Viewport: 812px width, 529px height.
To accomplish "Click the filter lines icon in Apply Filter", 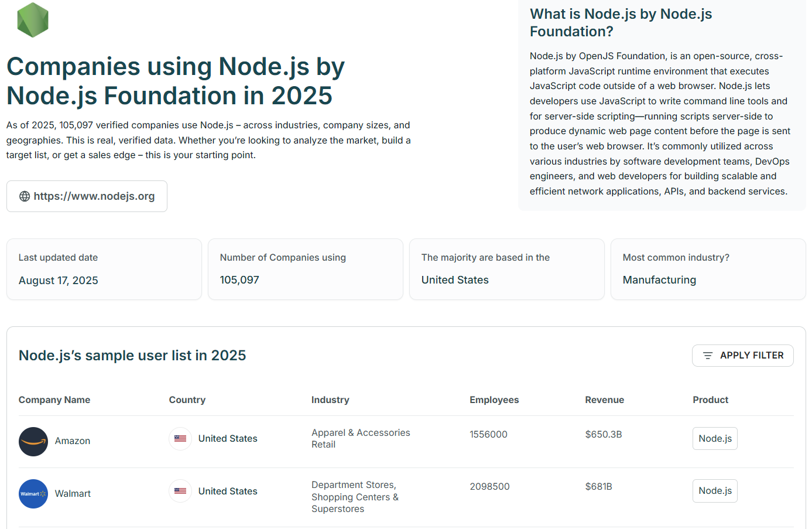I will pyautogui.click(x=708, y=356).
